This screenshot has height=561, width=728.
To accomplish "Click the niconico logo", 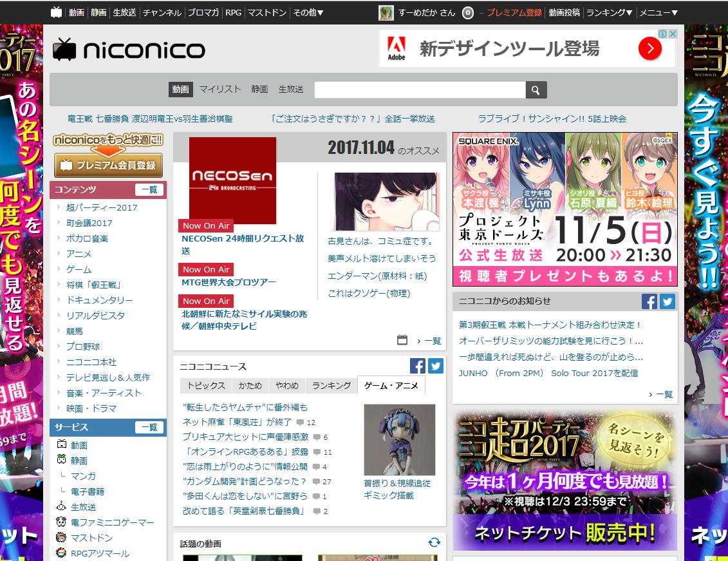I will pyautogui.click(x=129, y=50).
